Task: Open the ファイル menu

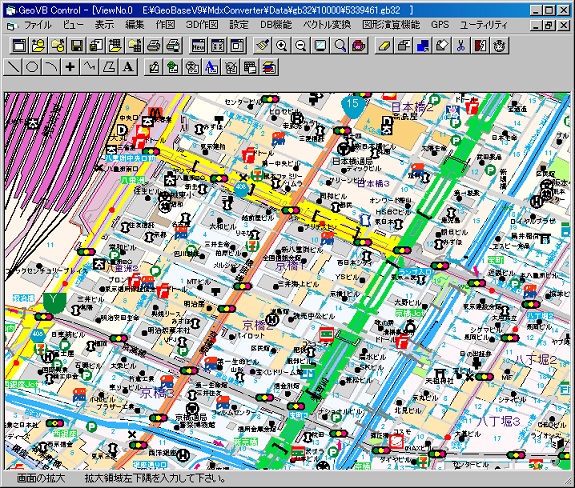Action: pyautogui.click(x=38, y=25)
